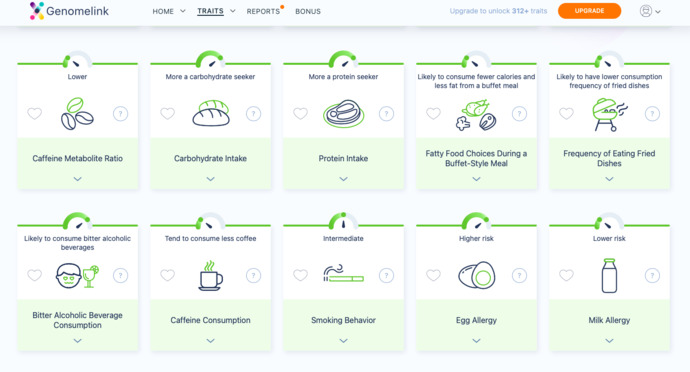Open help for Bitter Alcoholic Beverage Consumption
690x372 pixels.
[x=121, y=276]
